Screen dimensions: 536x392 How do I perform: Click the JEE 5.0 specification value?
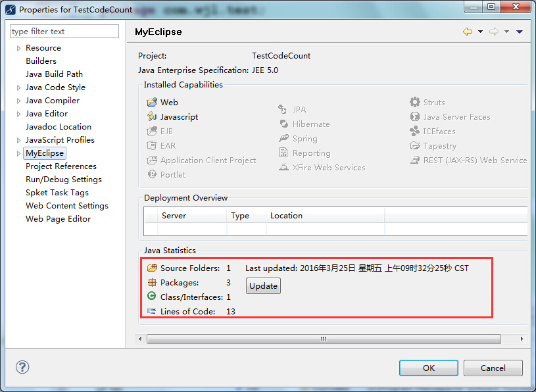click(x=265, y=70)
